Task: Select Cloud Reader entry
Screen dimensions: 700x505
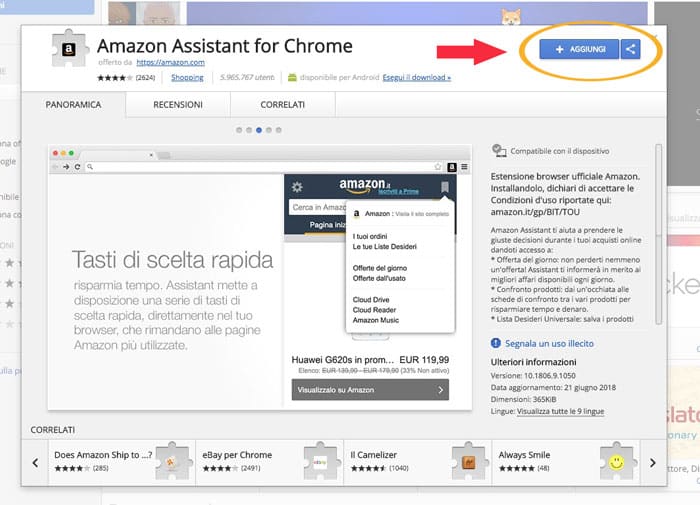Action: [374, 310]
